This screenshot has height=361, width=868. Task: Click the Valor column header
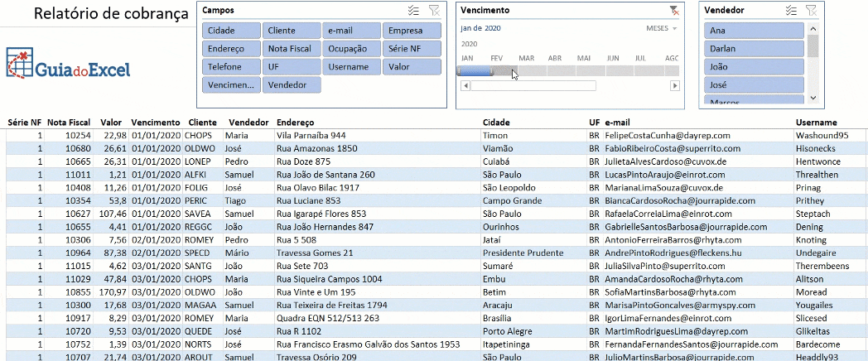(x=111, y=123)
